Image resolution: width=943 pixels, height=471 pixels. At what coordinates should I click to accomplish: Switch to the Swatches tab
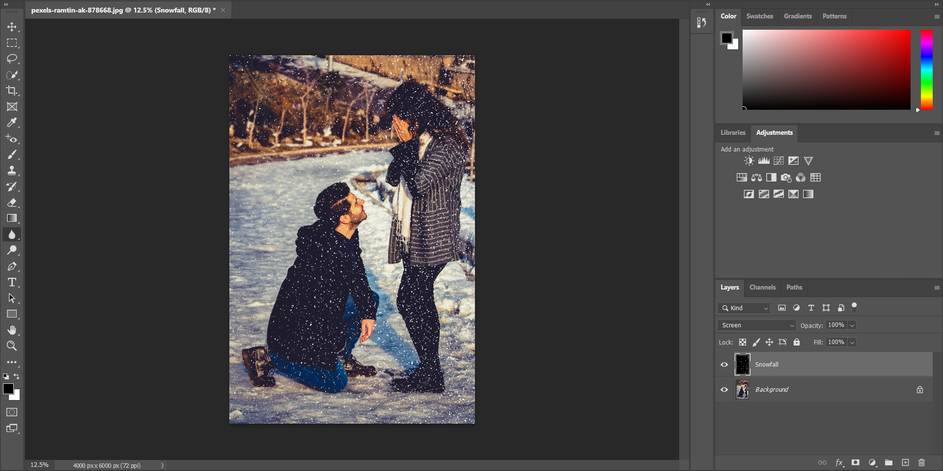tap(760, 16)
